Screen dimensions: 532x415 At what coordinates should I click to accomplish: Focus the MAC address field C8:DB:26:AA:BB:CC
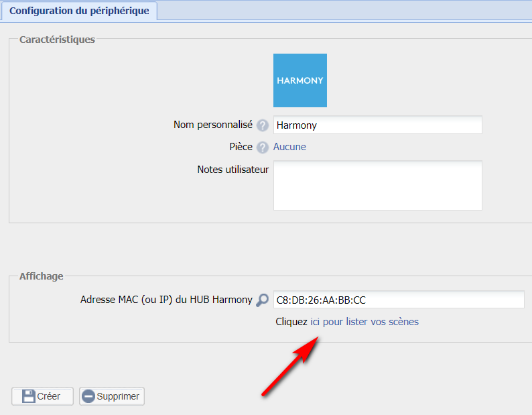coord(399,300)
